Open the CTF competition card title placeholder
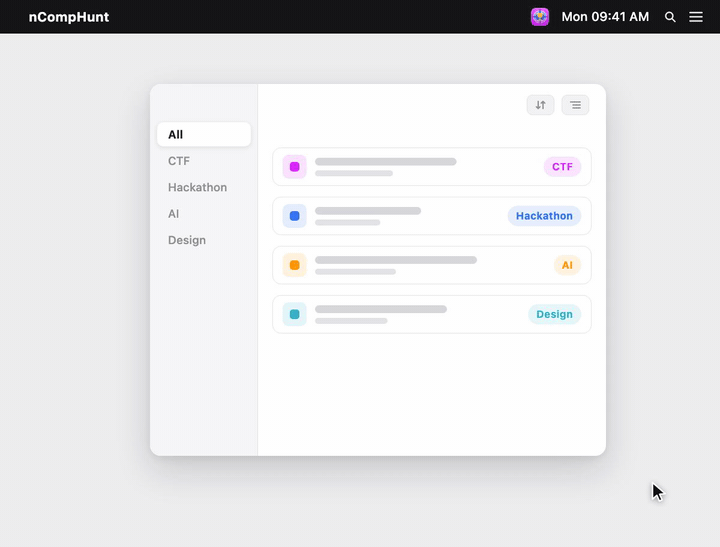The width and height of the screenshot is (720, 547). (386, 162)
